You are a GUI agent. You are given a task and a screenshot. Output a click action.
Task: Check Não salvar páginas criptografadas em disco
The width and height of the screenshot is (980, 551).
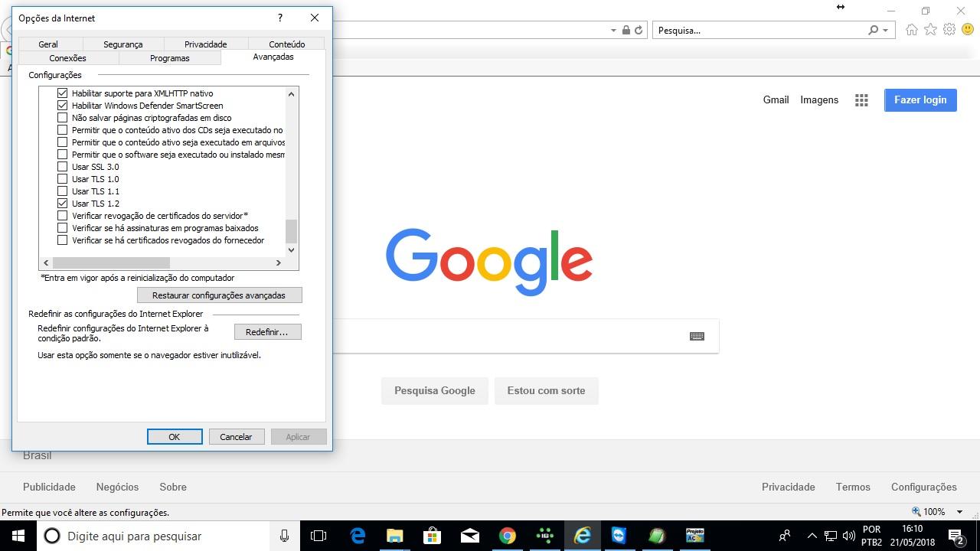[63, 118]
